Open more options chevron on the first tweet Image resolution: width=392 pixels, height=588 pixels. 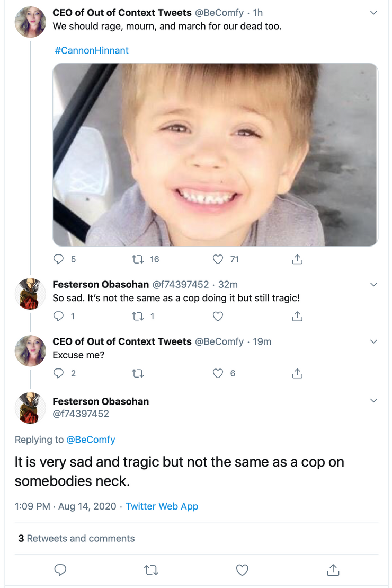click(373, 13)
